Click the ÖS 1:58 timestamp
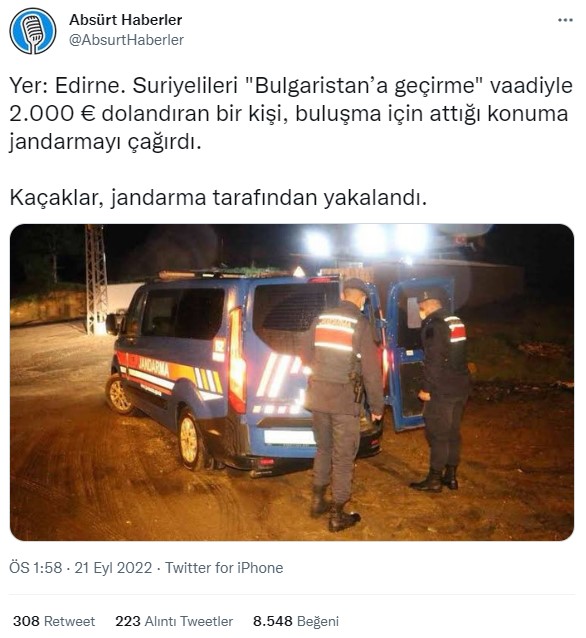Viewport: 586px width, 638px height. click(x=35, y=568)
